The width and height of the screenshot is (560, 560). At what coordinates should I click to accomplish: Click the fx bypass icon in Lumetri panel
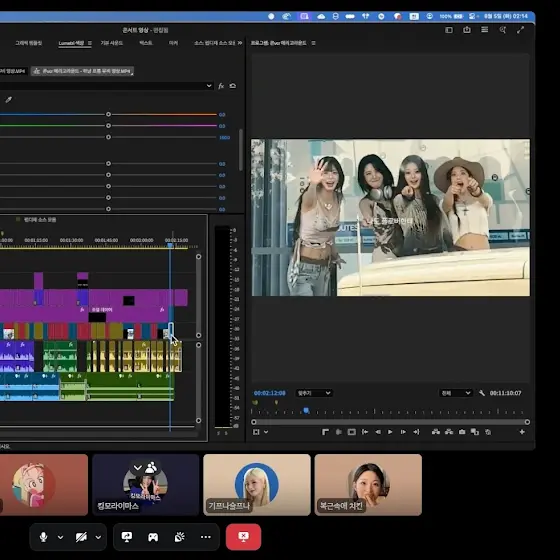pyautogui.click(x=221, y=86)
